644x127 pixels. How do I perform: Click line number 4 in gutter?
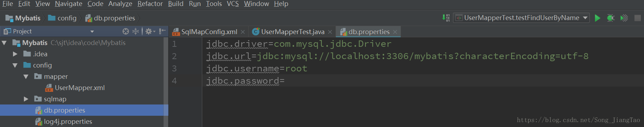(x=174, y=81)
